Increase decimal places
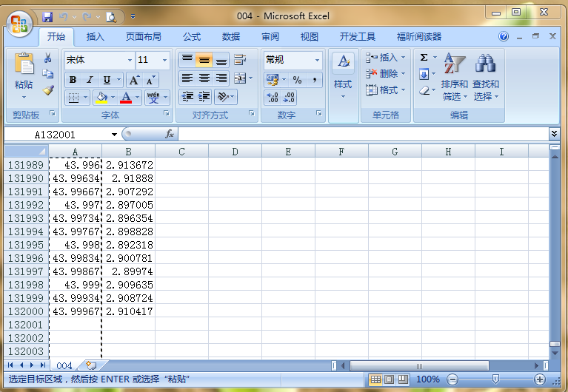This screenshot has height=392, width=568. click(x=272, y=98)
